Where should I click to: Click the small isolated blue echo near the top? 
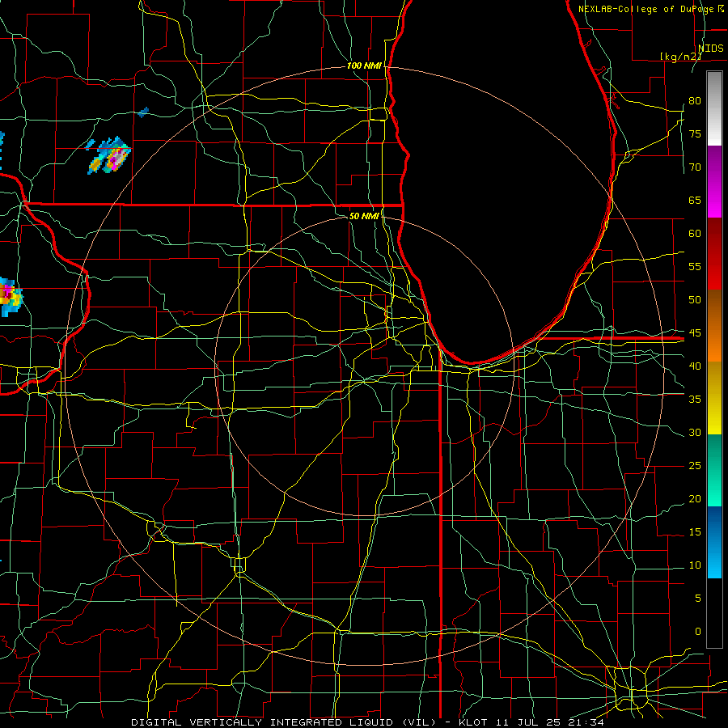[x=143, y=112]
